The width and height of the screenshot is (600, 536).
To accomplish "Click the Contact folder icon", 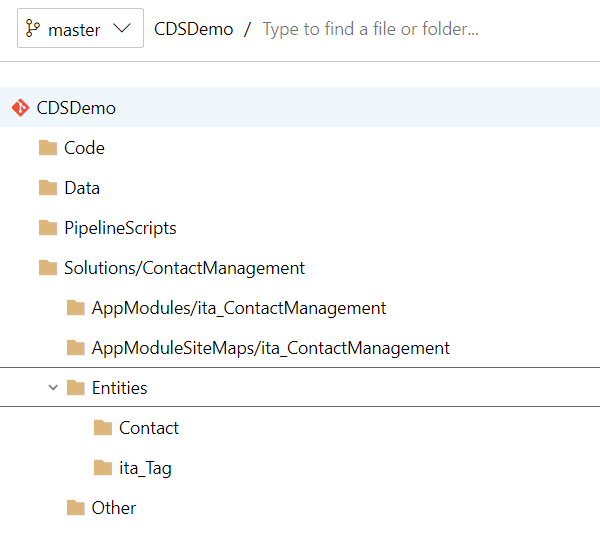I will tap(103, 428).
